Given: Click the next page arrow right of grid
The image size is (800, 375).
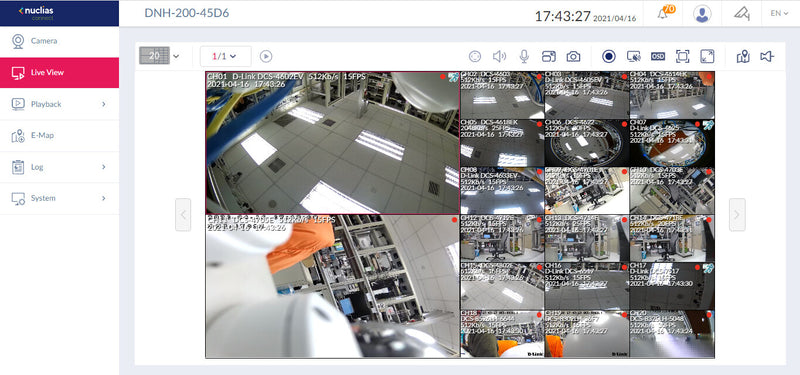Looking at the screenshot, I should point(737,215).
